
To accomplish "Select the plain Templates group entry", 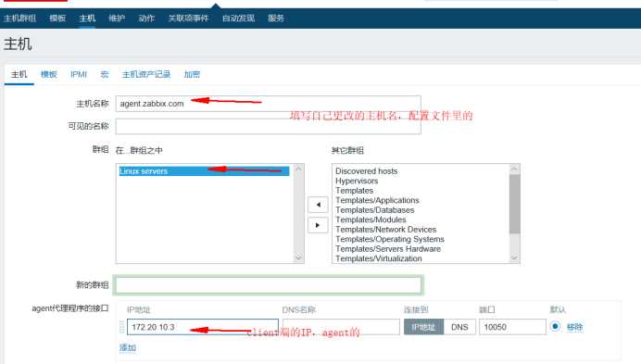I will (354, 191).
